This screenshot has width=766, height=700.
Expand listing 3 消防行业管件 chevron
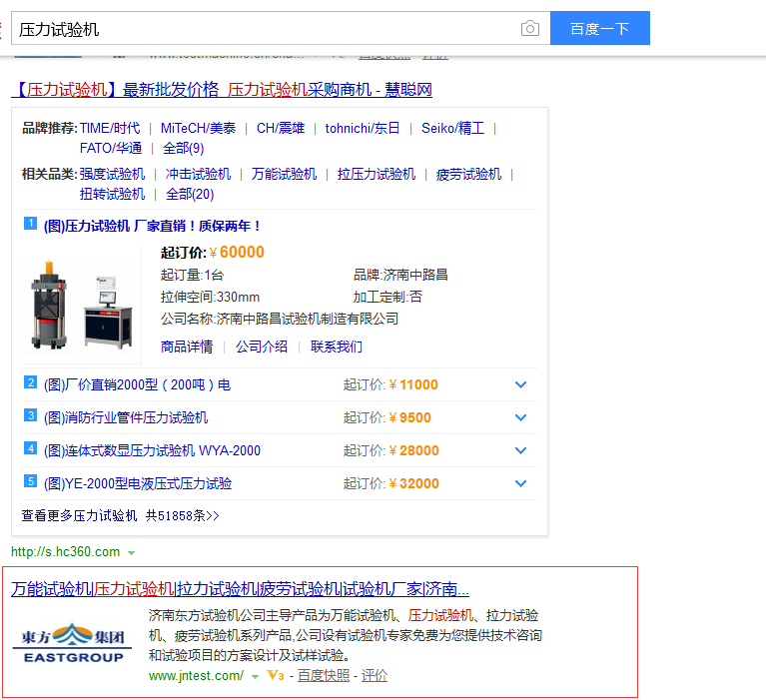pos(520,417)
